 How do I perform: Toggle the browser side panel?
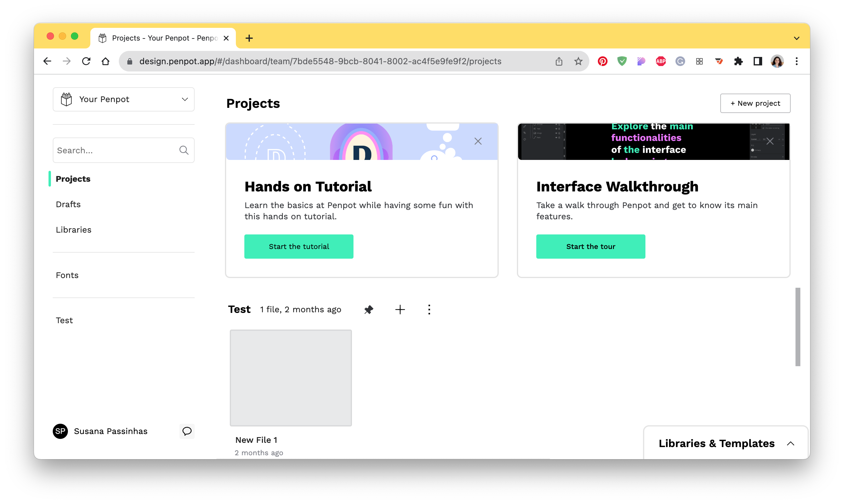tap(758, 61)
